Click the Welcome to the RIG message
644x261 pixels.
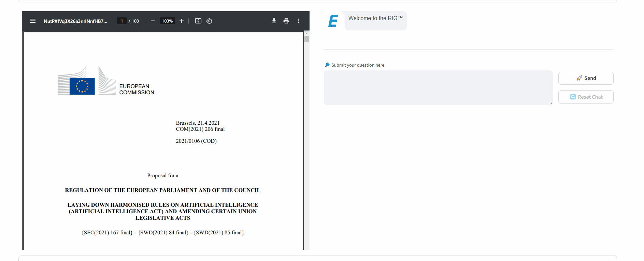pyautogui.click(x=375, y=18)
